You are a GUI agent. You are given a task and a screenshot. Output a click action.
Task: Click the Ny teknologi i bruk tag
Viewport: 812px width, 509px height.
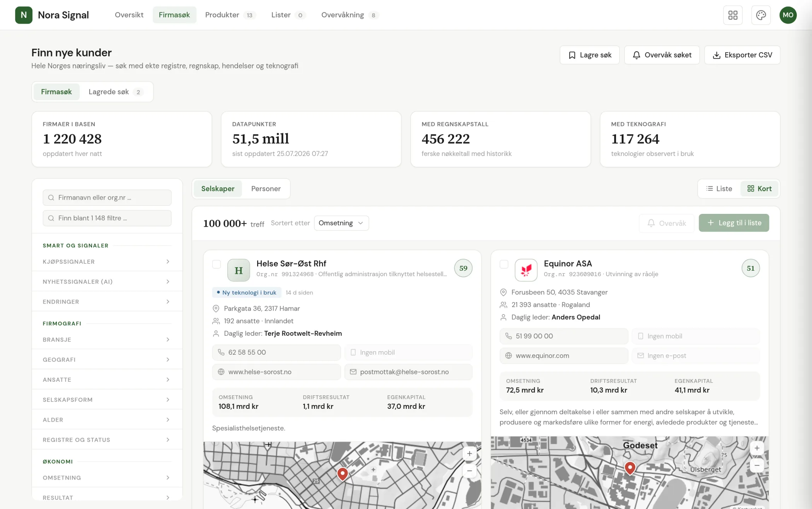point(247,292)
